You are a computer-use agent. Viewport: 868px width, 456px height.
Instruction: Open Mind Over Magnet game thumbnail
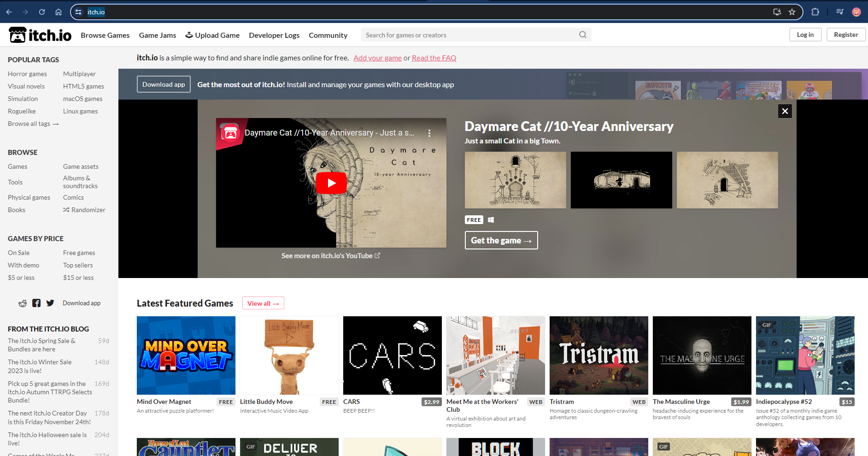186,355
